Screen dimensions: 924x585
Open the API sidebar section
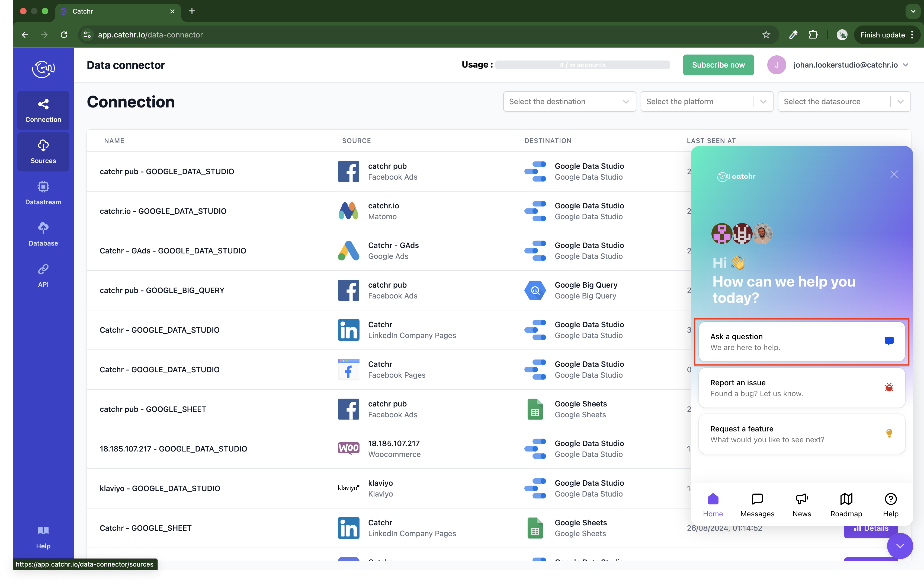pos(43,275)
